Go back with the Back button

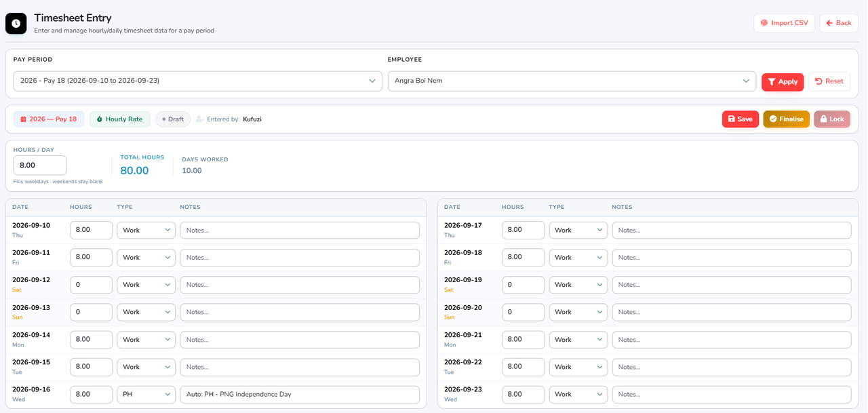[x=838, y=23]
